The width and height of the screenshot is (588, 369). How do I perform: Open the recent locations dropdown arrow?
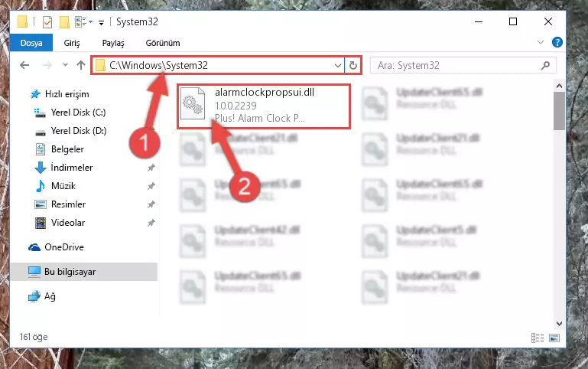(x=65, y=65)
